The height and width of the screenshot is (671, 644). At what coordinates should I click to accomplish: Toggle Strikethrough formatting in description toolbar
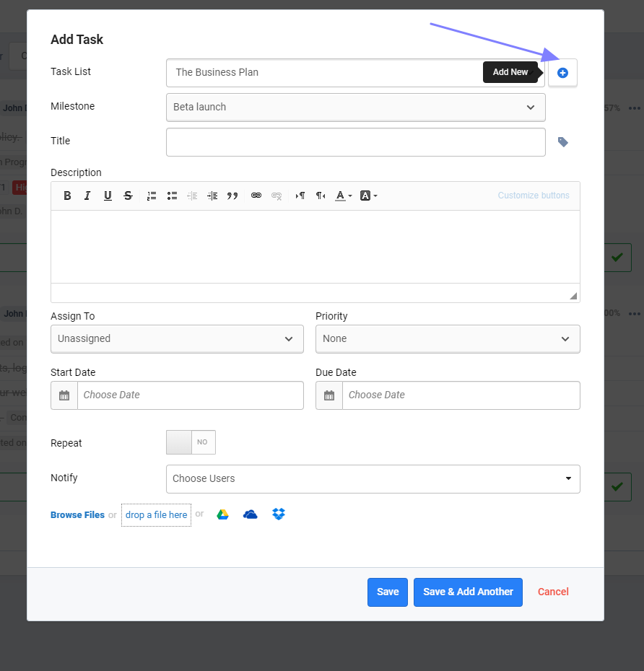coord(128,196)
